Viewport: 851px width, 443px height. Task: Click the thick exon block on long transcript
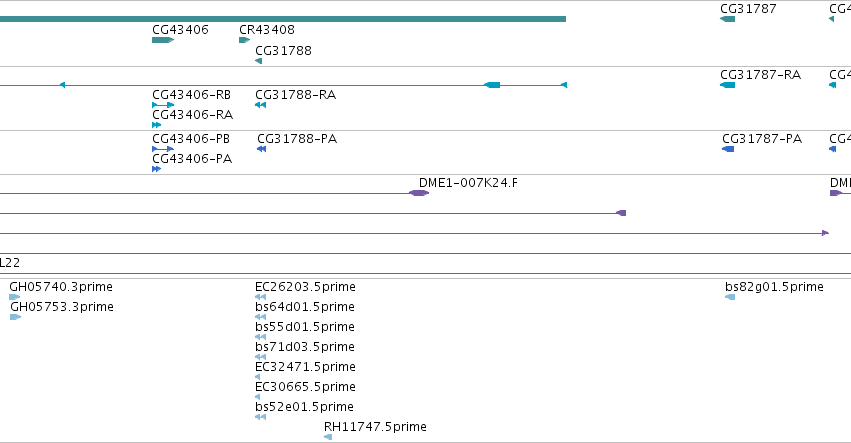click(492, 85)
